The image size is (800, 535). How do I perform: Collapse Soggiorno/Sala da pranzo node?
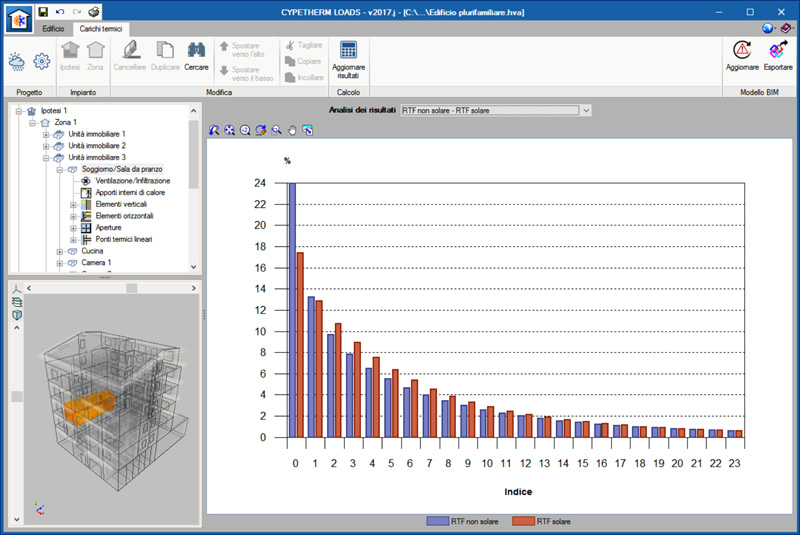coord(60,169)
